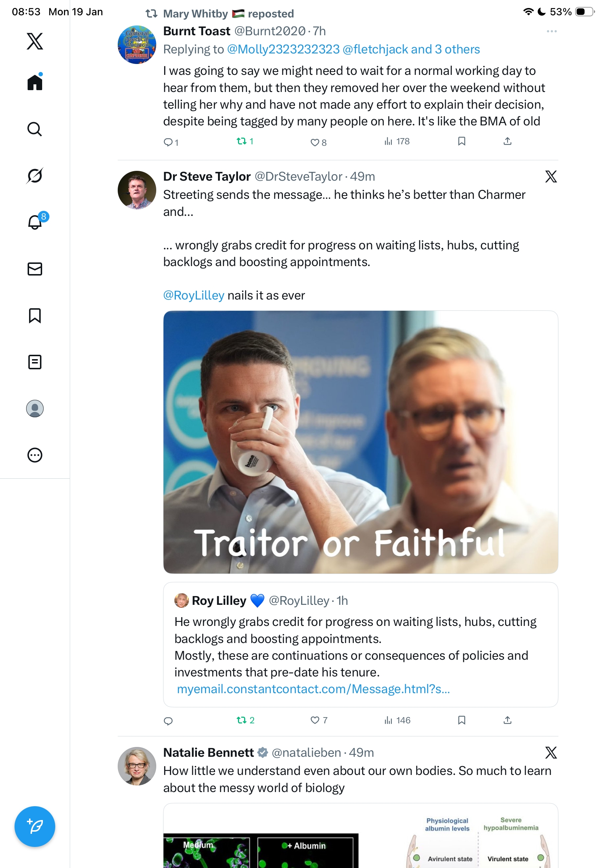Undo repost on Burnt Toast's reply

241,141
